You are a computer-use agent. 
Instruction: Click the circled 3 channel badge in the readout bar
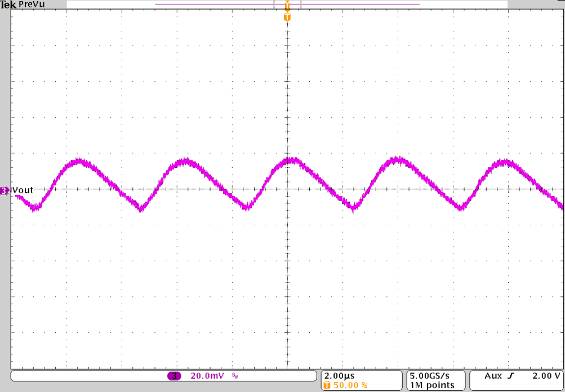(x=175, y=375)
